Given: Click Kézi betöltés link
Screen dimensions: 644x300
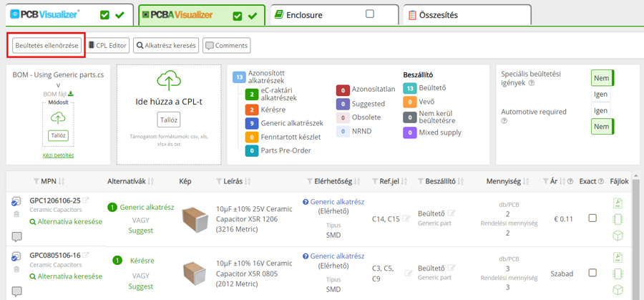Looking at the screenshot, I should (x=59, y=155).
